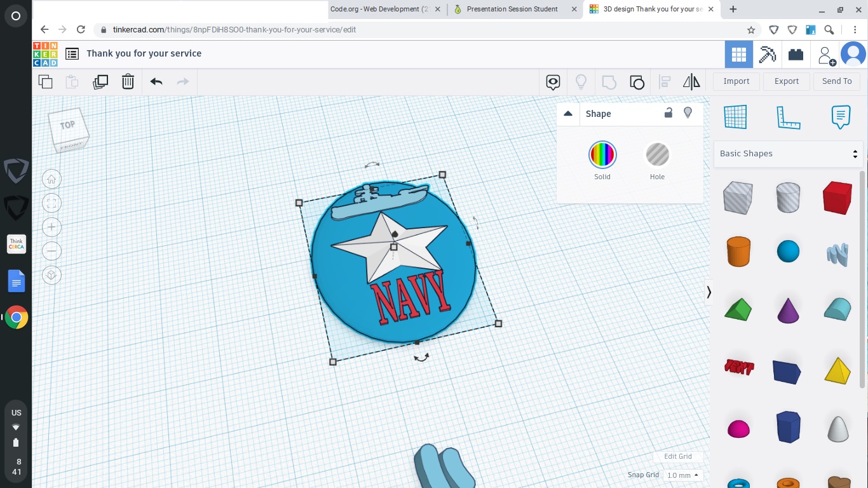The width and height of the screenshot is (868, 488).
Task: Pick the orange Cylinder shape
Action: [738, 252]
